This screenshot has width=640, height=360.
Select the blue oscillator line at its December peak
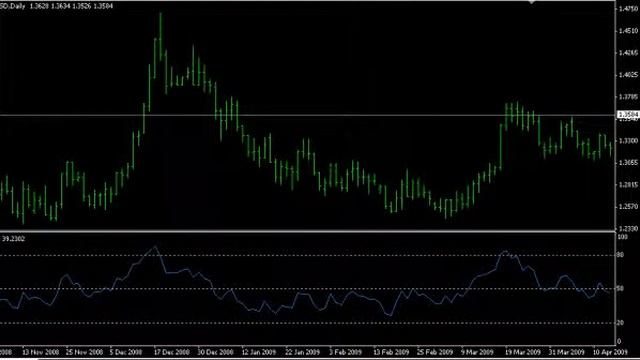[155, 247]
